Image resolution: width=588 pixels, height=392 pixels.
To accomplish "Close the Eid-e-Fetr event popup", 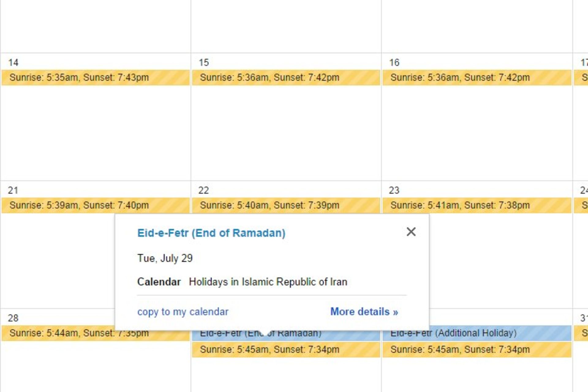I will click(x=411, y=232).
